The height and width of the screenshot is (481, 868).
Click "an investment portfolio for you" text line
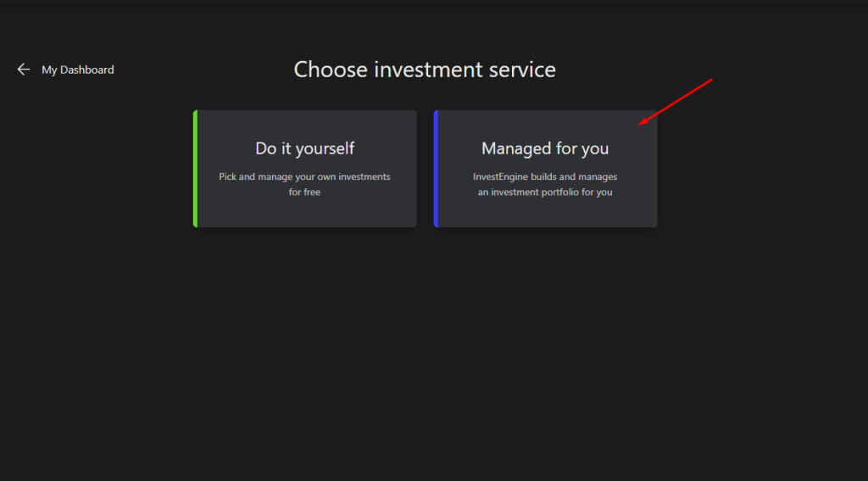[x=545, y=192]
